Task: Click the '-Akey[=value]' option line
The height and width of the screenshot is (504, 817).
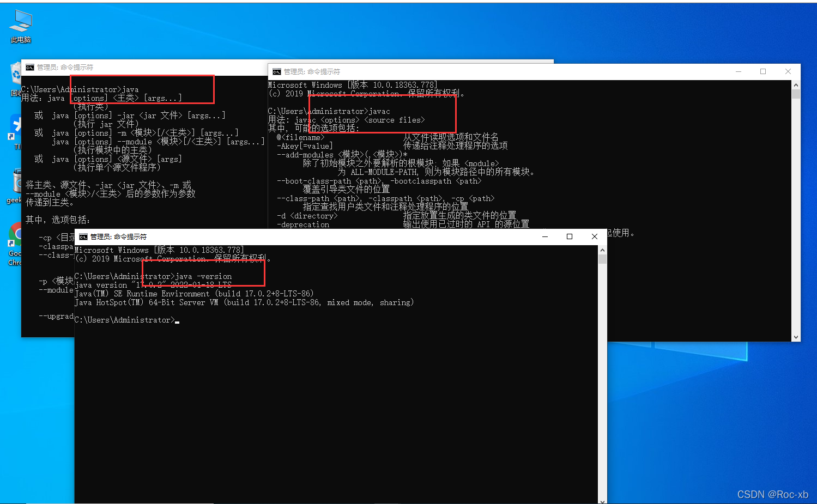Action: click(x=392, y=146)
